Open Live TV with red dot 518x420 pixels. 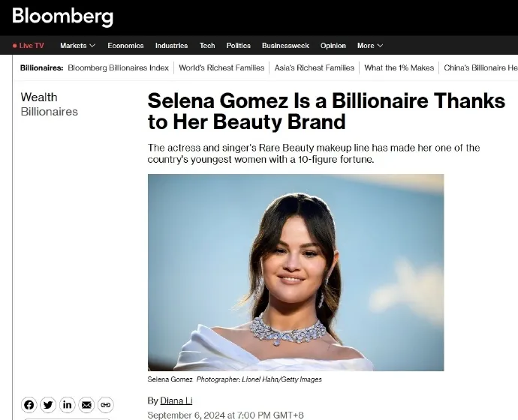[29, 46]
